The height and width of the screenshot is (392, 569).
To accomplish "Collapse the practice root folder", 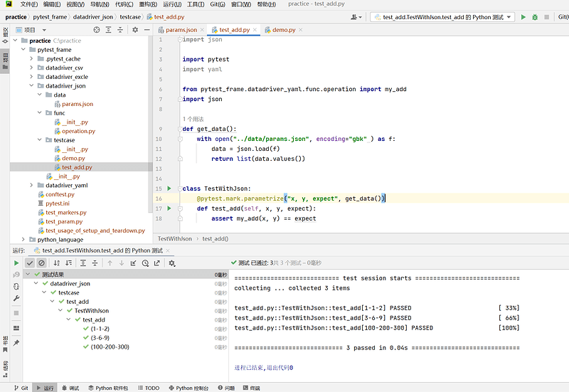I will pyautogui.click(x=15, y=41).
